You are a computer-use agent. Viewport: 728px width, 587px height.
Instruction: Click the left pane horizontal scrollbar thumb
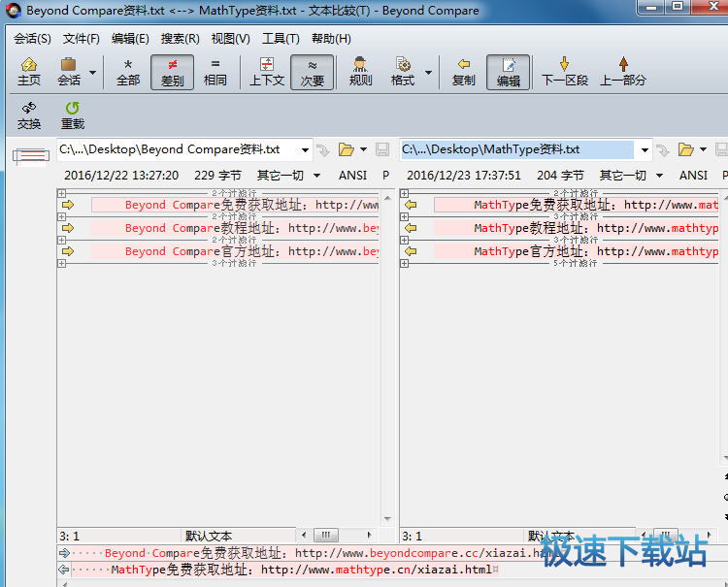(x=325, y=535)
